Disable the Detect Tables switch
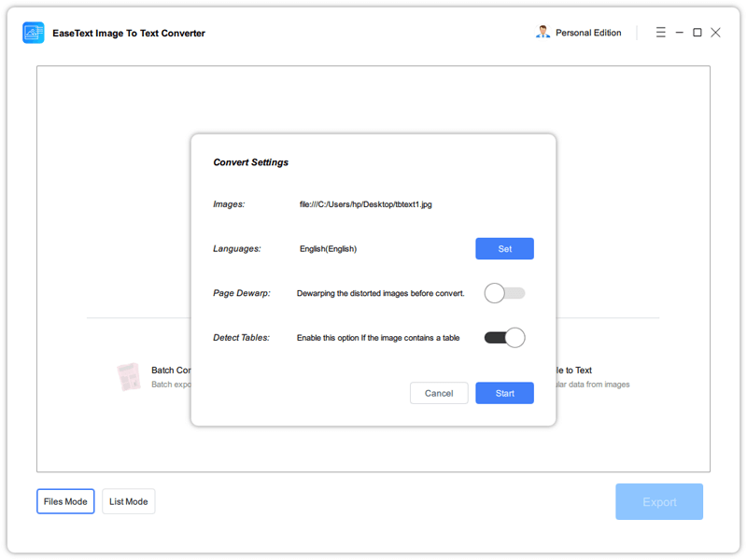 pyautogui.click(x=504, y=338)
